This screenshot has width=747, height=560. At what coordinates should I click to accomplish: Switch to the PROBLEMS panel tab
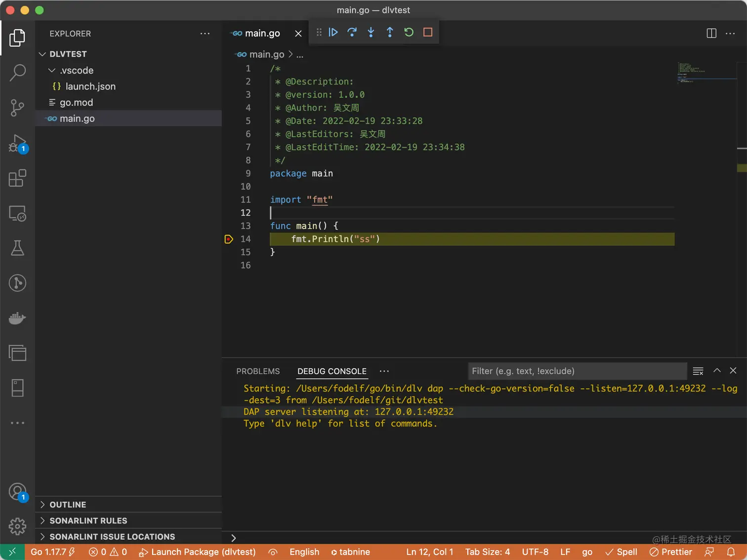(x=258, y=371)
